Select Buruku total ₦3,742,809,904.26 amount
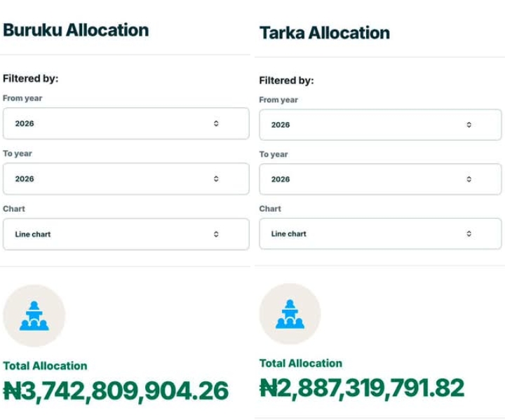Image resolution: width=505 pixels, height=420 pixels. click(116, 391)
